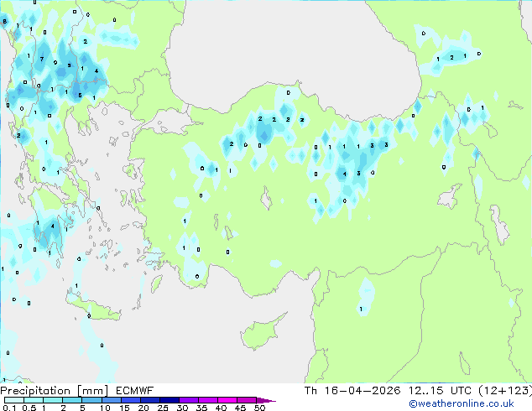Click the '7' precipitation value over the Balkans
Image resolution: width=532 pixels, height=411 pixels.
(x=42, y=59)
